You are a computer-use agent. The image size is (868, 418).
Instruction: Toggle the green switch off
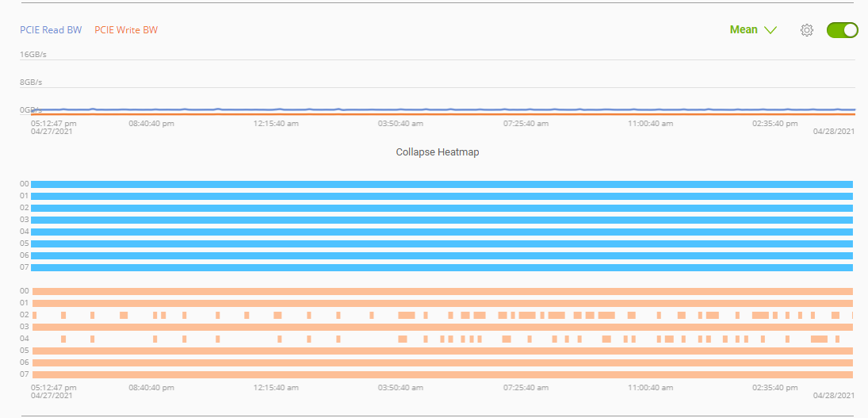tap(842, 30)
